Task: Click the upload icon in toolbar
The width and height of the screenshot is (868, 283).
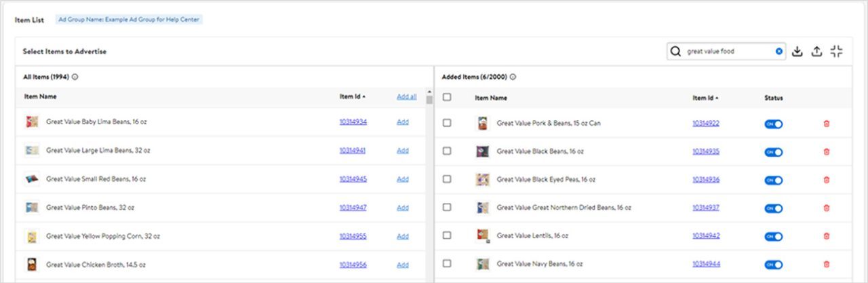Action: click(816, 52)
